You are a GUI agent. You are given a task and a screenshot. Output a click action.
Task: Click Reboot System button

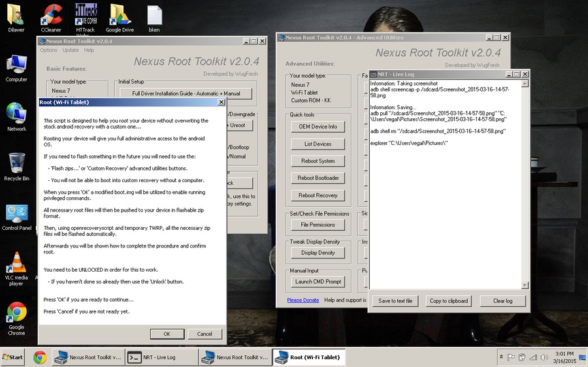click(318, 161)
